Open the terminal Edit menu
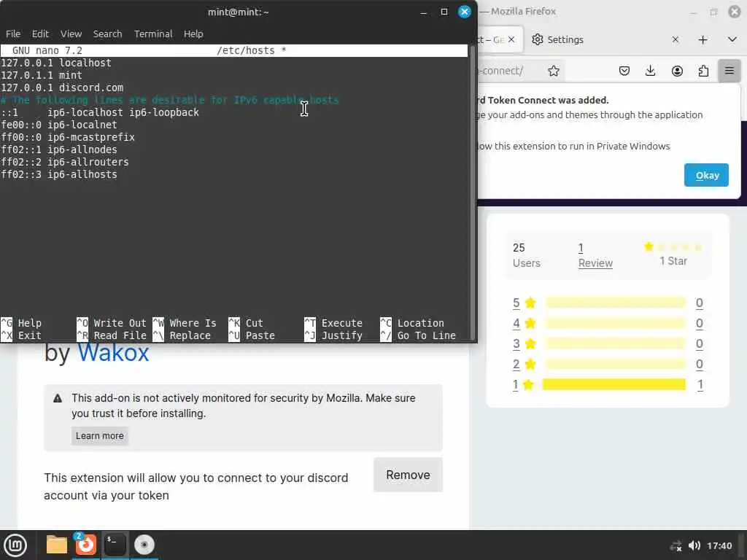 point(40,34)
